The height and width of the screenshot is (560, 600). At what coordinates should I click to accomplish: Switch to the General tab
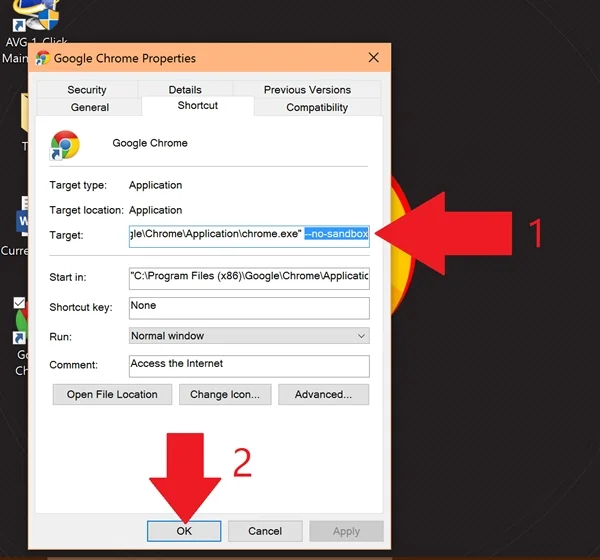90,107
